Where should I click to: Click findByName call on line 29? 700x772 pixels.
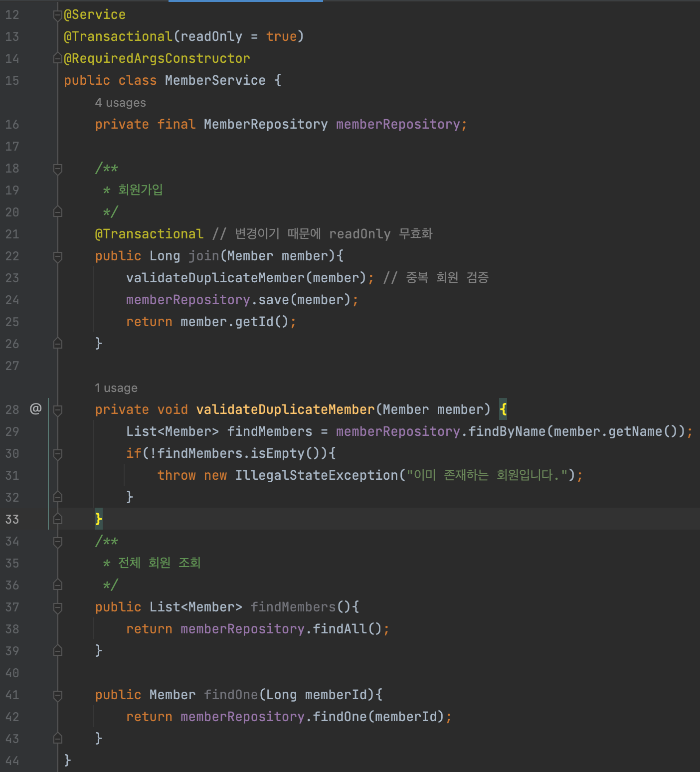tap(507, 432)
